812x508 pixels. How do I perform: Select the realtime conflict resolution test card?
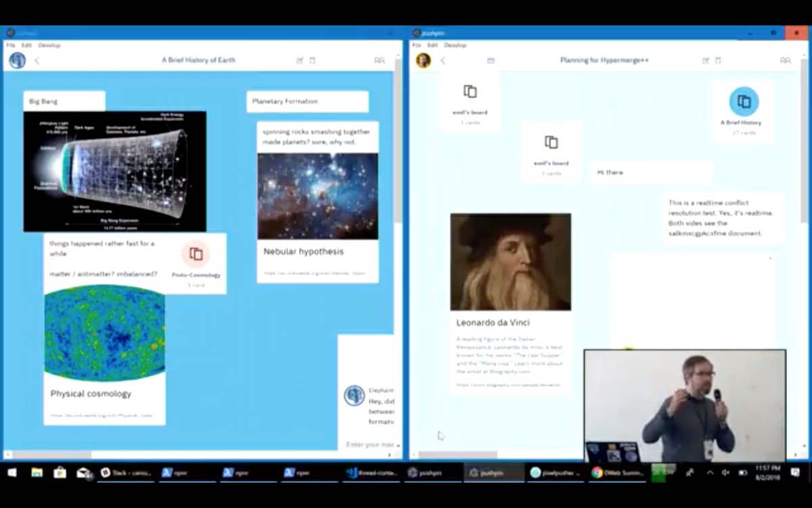point(723,217)
